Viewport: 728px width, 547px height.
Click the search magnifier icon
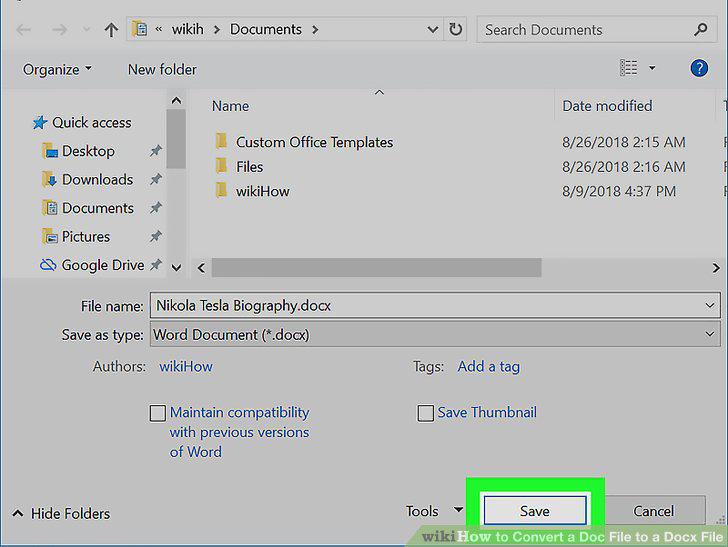701,30
